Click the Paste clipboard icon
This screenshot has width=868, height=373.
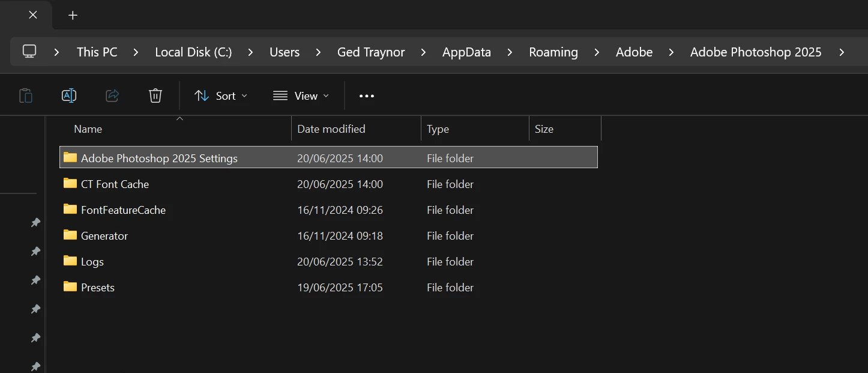pos(26,96)
